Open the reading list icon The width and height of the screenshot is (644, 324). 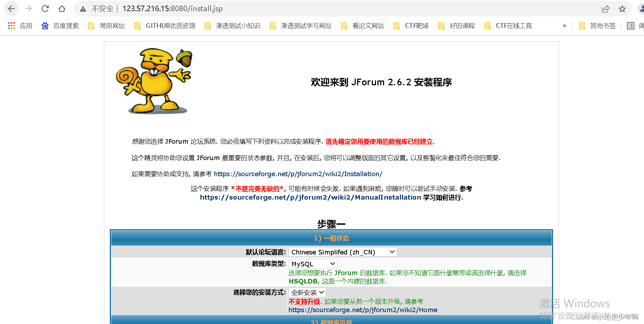(x=631, y=26)
